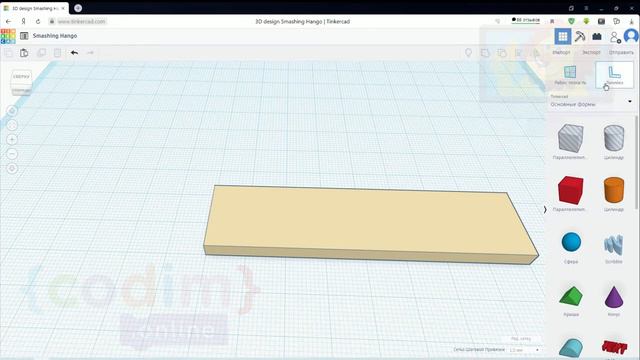This screenshot has width=640, height=360.
Task: Select the 3D design grid view button
Action: (x=563, y=36)
